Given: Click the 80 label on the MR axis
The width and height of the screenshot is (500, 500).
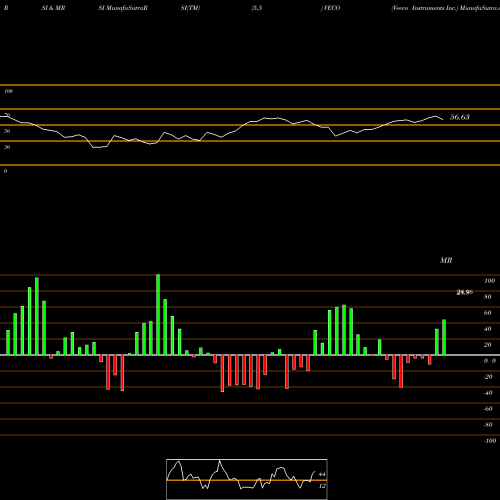Looking at the screenshot, I should 488,297.
